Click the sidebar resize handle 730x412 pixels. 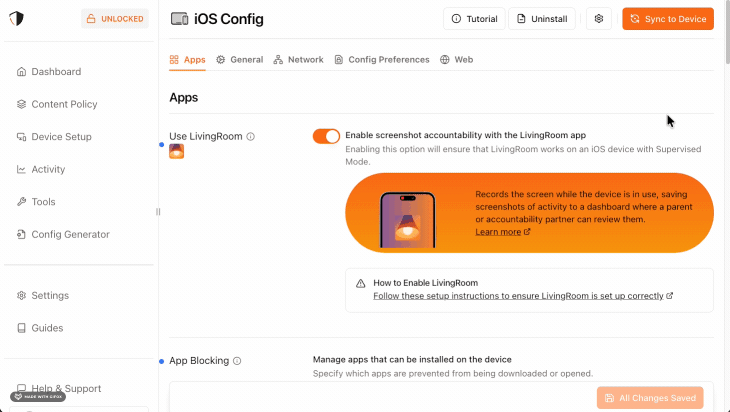[158, 212]
